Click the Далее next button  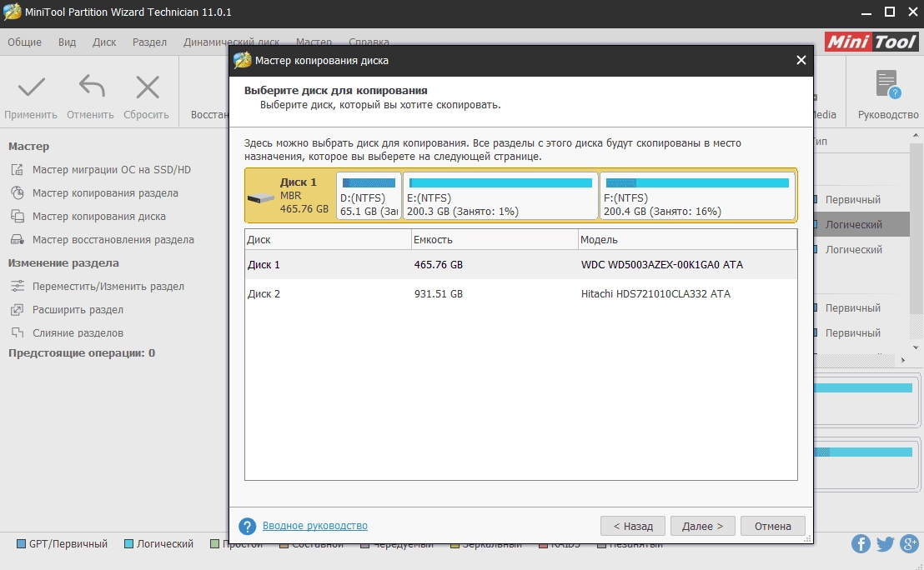pos(702,526)
